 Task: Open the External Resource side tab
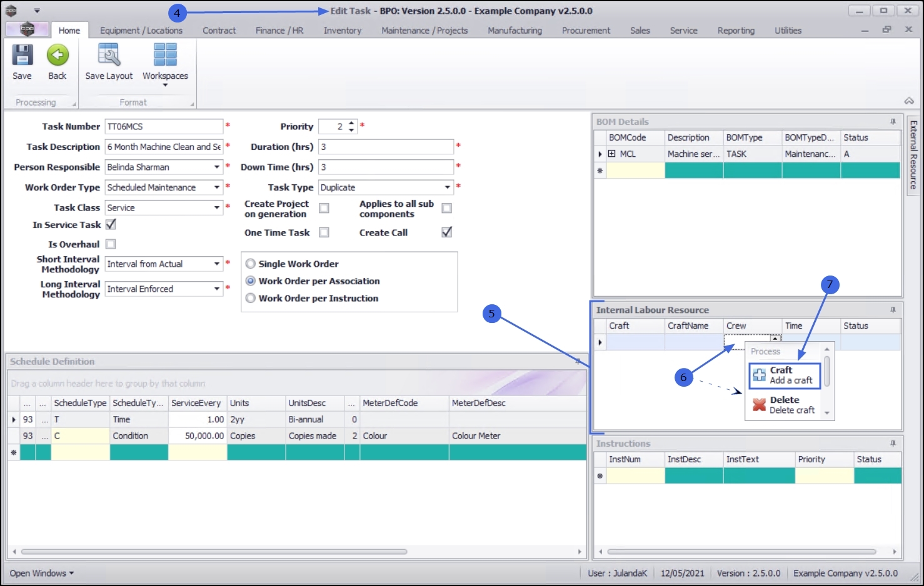pyautogui.click(x=913, y=155)
